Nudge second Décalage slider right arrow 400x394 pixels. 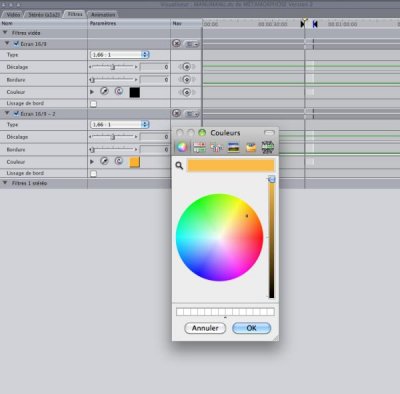tap(136, 137)
